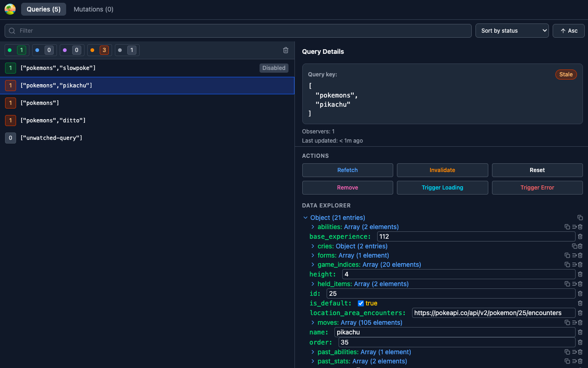Delete the moves entry
The image size is (588, 368).
coord(580,322)
